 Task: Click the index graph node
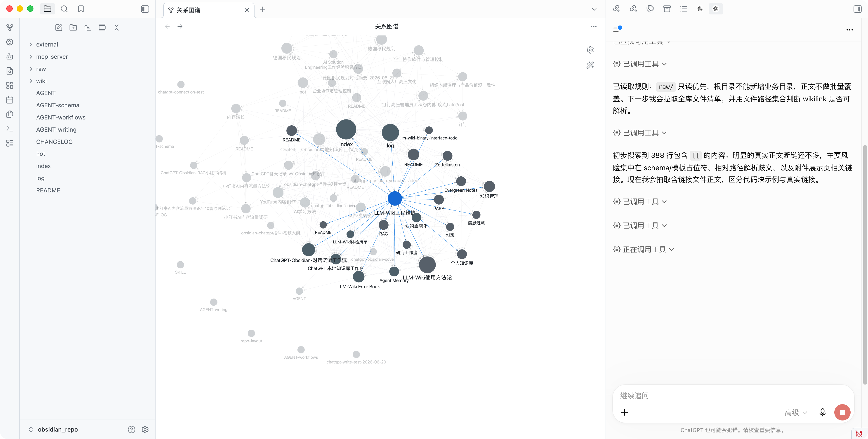[x=346, y=129]
